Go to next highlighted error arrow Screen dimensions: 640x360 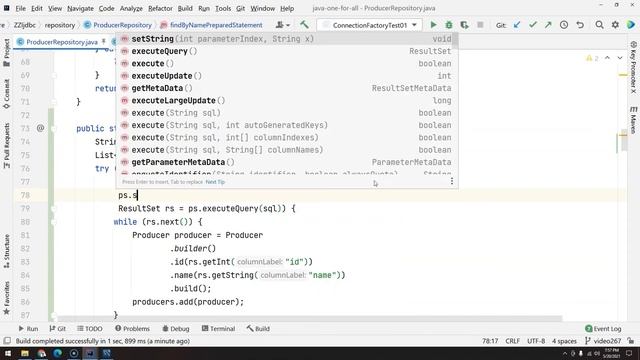click(x=620, y=58)
